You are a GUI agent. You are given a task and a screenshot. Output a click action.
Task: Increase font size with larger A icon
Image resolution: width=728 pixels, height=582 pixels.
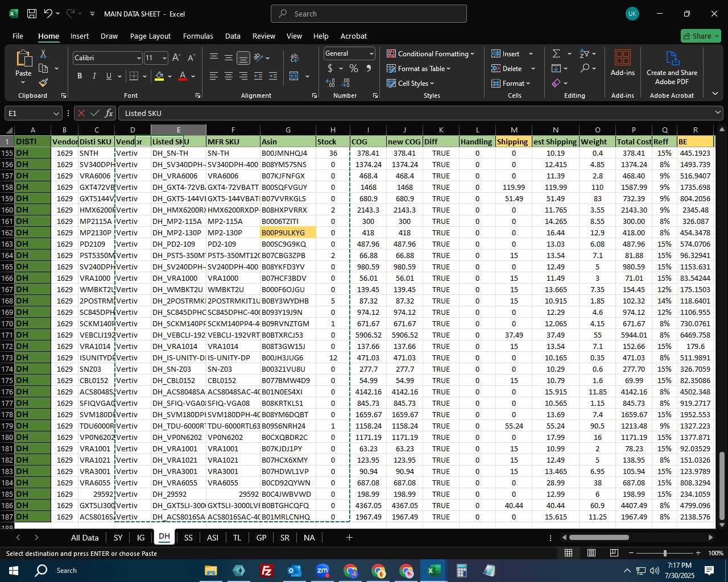pyautogui.click(x=176, y=58)
